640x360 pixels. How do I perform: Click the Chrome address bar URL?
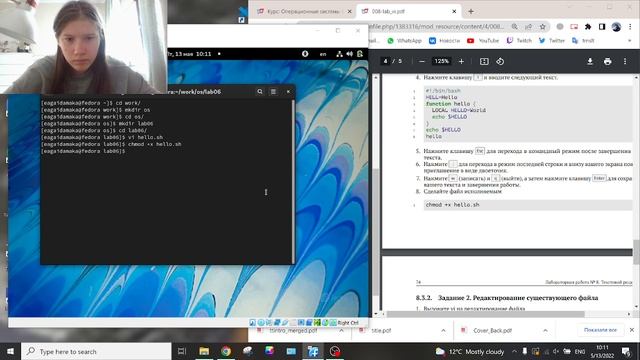(x=437, y=27)
